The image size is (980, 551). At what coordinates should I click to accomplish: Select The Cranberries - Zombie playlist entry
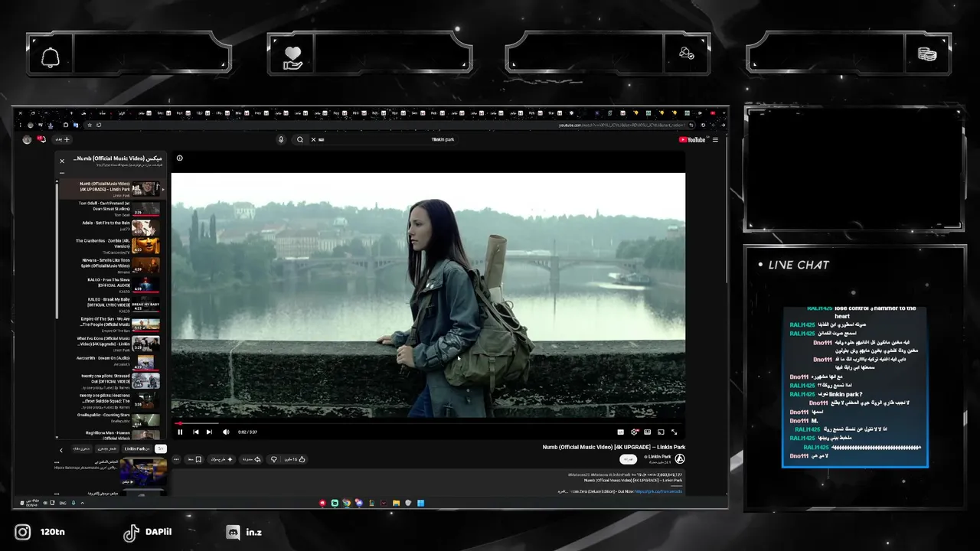point(112,246)
